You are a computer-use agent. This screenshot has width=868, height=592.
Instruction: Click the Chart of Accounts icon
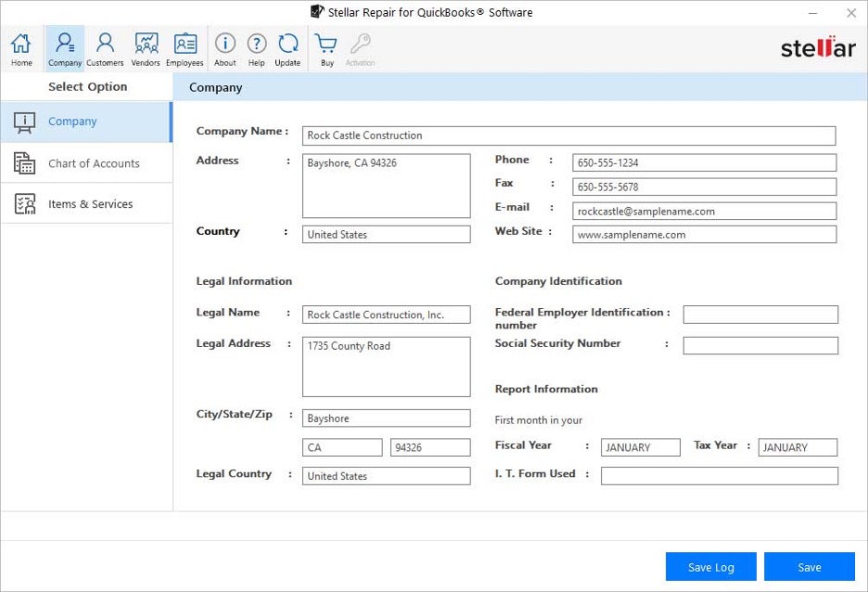[24, 163]
